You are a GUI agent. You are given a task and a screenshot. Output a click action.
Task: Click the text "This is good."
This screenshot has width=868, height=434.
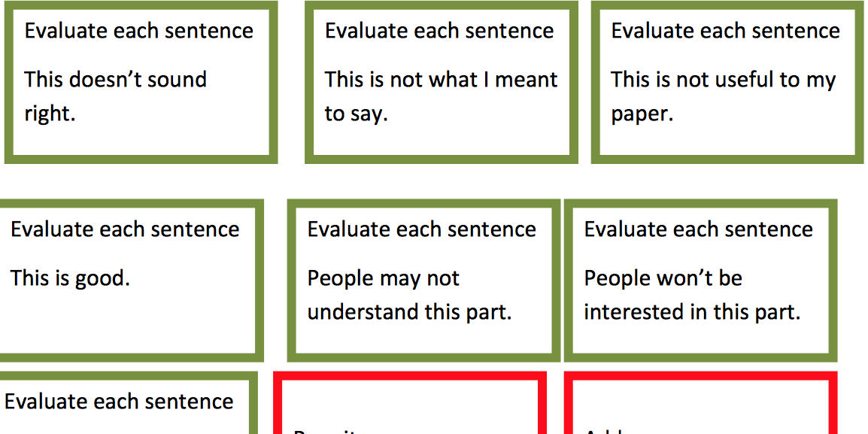point(70,278)
